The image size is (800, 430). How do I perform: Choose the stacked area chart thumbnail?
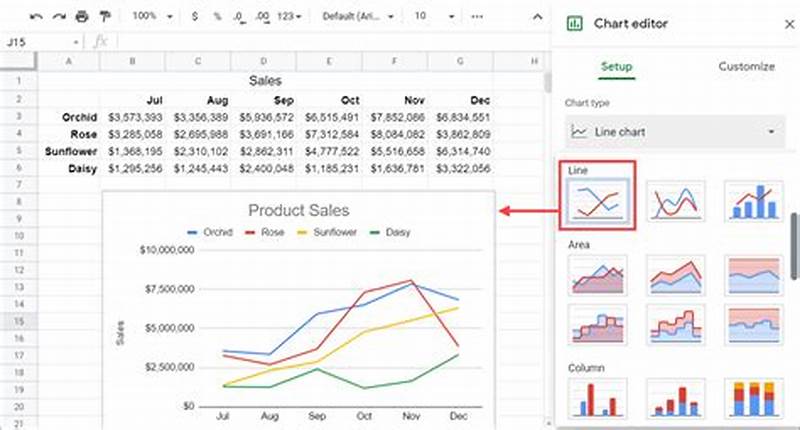coord(676,275)
